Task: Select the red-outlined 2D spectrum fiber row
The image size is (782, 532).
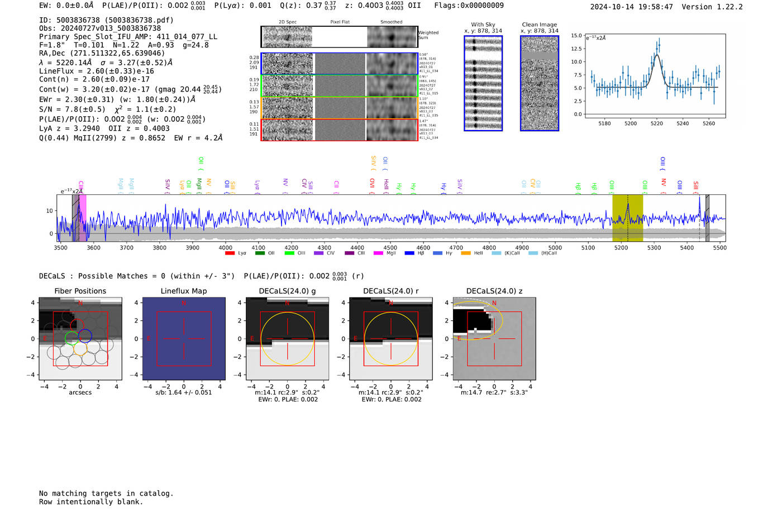Action: click(x=339, y=130)
